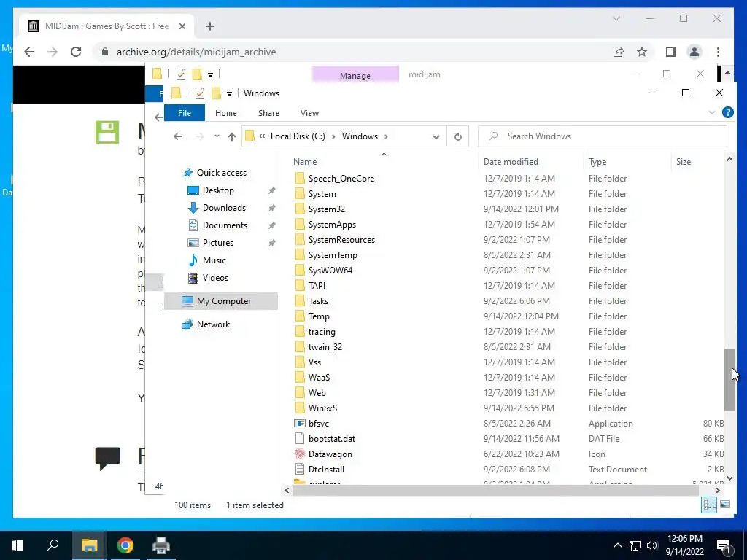Click the horizontal scrollbar in file list
The image size is (747, 560).
[495, 490]
